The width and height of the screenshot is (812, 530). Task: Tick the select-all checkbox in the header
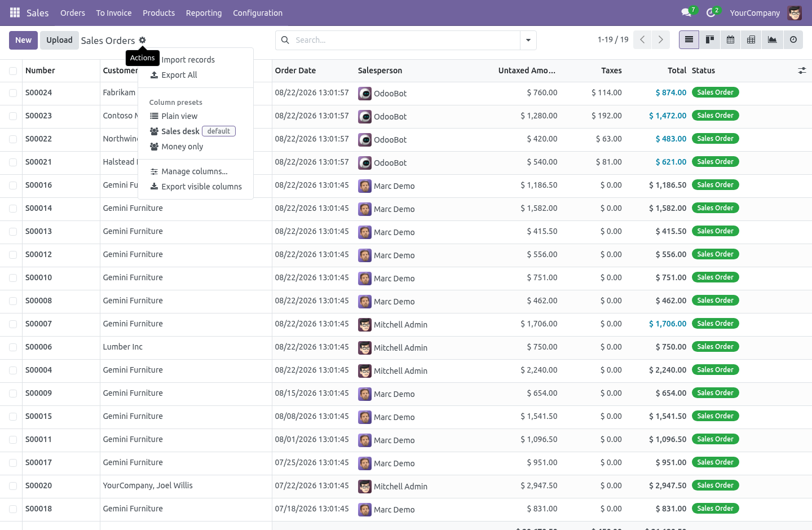[x=13, y=71]
